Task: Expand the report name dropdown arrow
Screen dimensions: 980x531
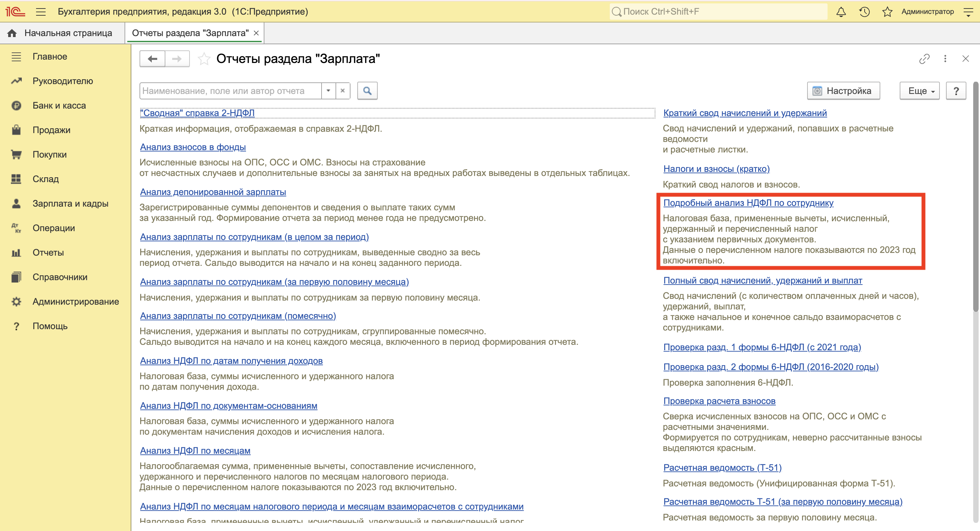Action: (x=328, y=91)
